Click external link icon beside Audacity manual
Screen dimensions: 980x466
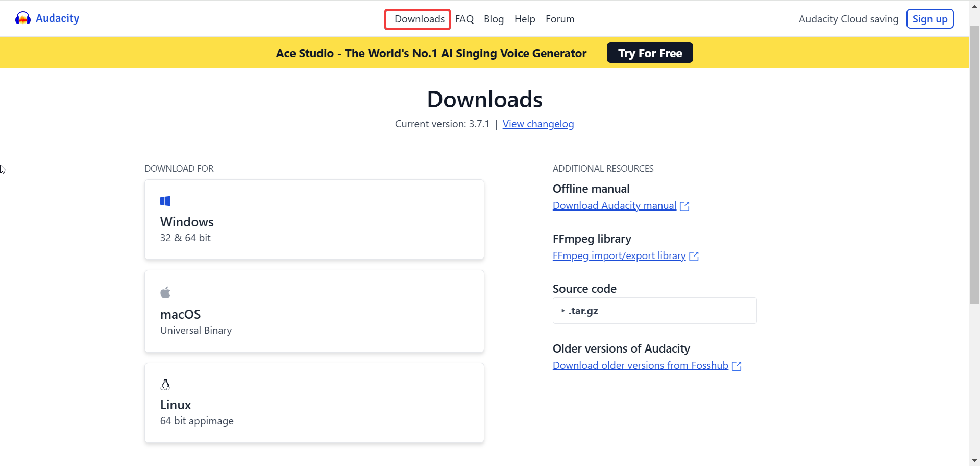tap(685, 206)
